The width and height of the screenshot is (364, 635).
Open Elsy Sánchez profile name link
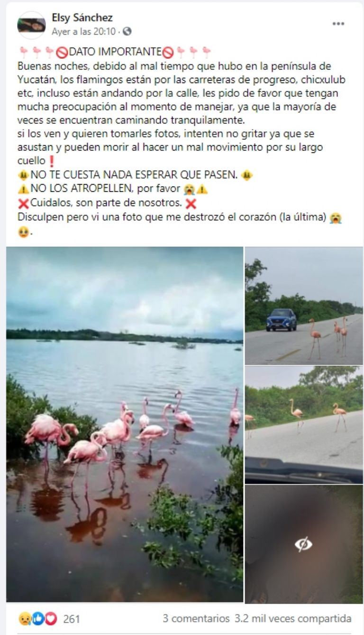click(82, 18)
